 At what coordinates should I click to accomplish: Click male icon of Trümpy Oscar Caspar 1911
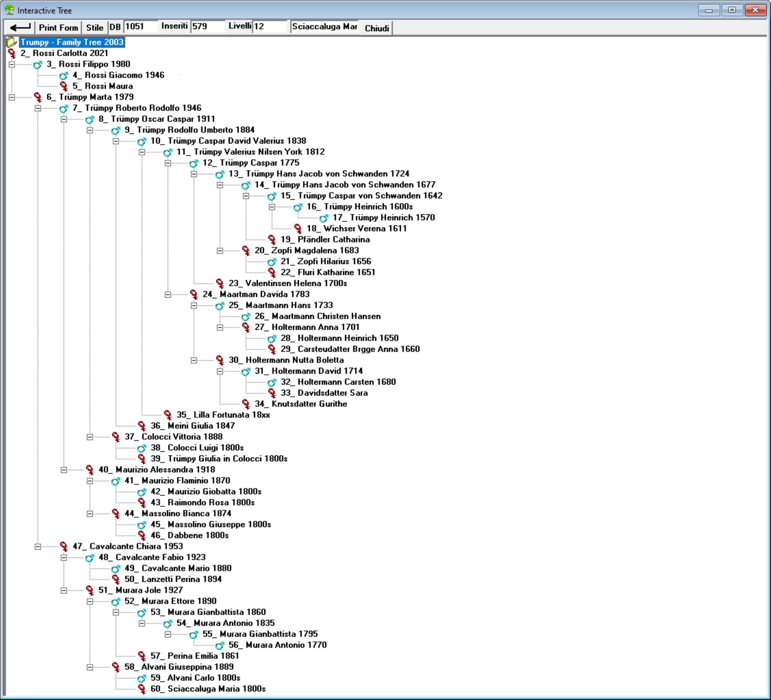89,119
